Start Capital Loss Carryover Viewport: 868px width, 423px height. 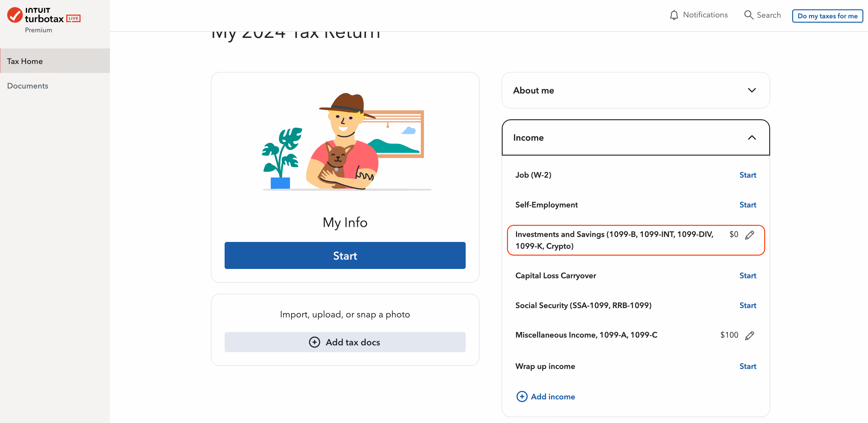[x=747, y=275]
